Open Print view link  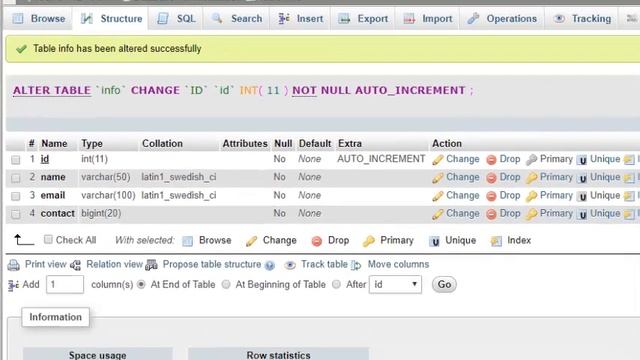click(45, 264)
